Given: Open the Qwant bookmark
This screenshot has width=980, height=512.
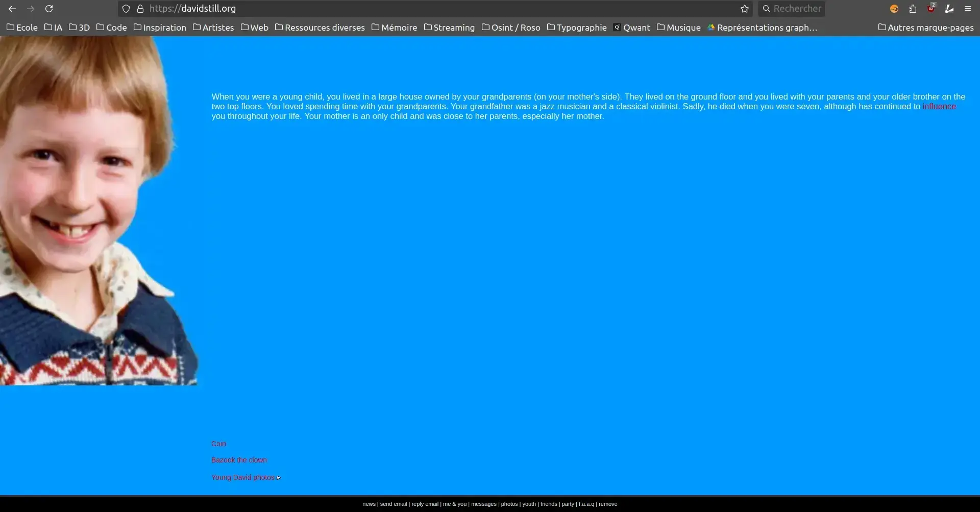Looking at the screenshot, I should 632,28.
